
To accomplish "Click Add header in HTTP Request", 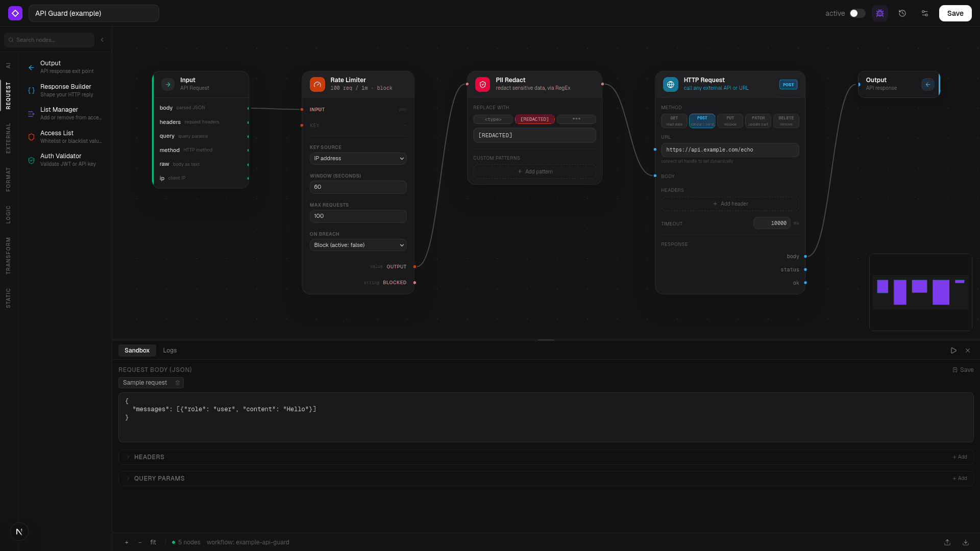I will pos(730,204).
